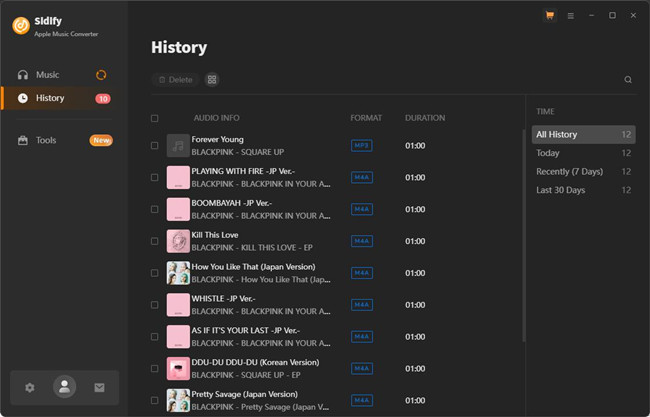Click the M4A badge for Kill This Love
Screen dimensions: 650x417
pyautogui.click(x=361, y=241)
